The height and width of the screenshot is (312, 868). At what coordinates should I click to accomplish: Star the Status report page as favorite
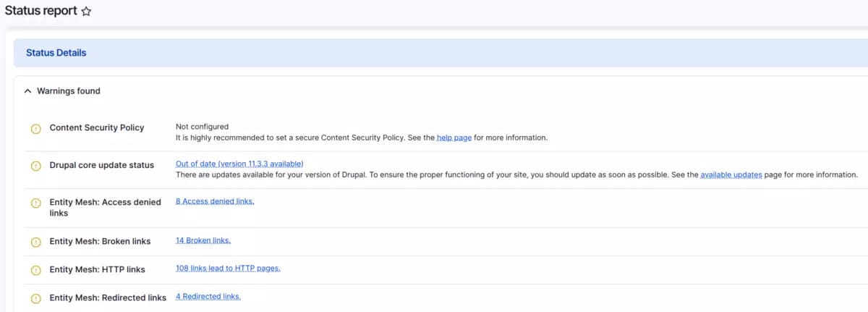click(87, 12)
